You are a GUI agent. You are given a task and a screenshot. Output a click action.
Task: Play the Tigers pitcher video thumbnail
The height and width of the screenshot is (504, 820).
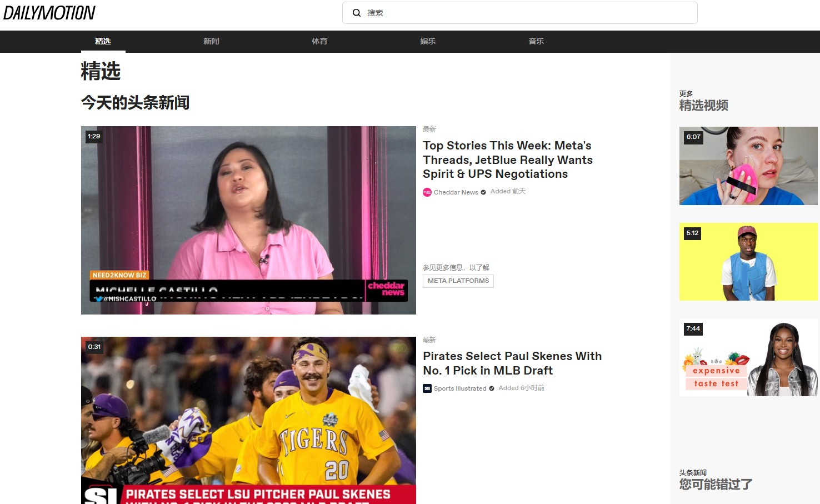(248, 420)
